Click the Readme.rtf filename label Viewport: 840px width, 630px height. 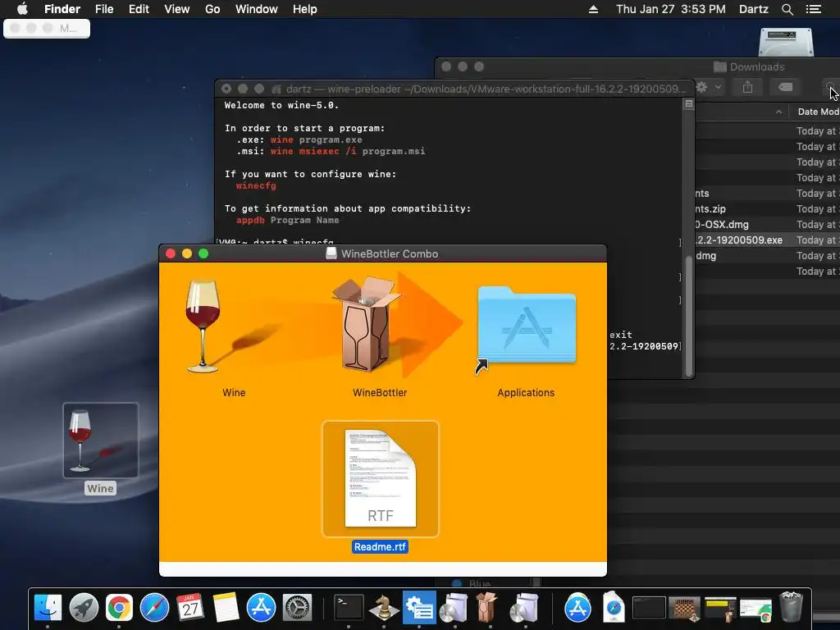[381, 547]
